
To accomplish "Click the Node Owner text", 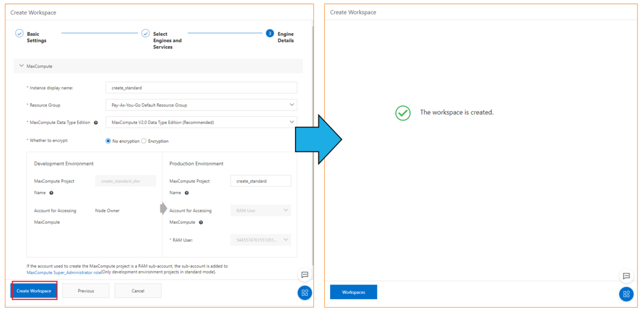I will 107,210.
